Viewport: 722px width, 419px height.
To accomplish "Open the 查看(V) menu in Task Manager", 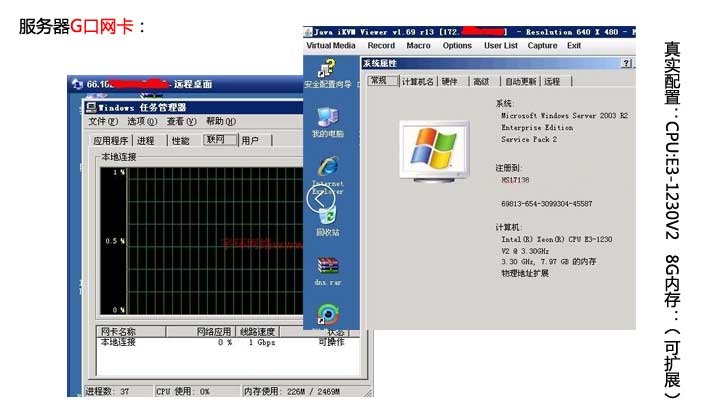I will pyautogui.click(x=181, y=121).
